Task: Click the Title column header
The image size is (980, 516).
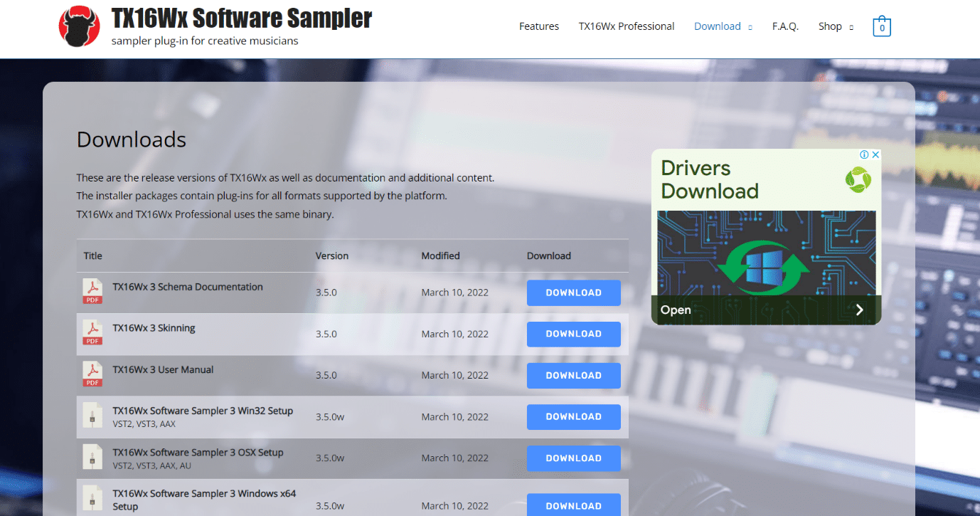Action: click(93, 256)
